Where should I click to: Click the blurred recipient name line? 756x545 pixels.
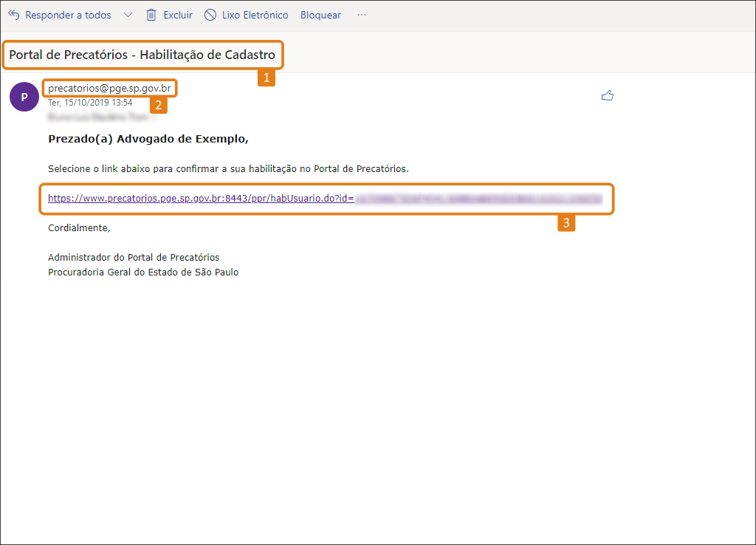click(100, 117)
